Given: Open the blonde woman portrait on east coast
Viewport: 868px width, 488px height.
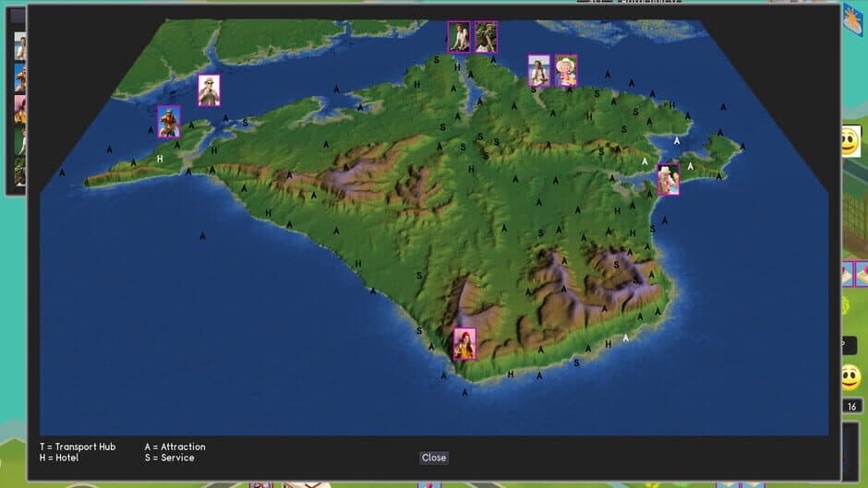Looking at the screenshot, I should point(668,179).
